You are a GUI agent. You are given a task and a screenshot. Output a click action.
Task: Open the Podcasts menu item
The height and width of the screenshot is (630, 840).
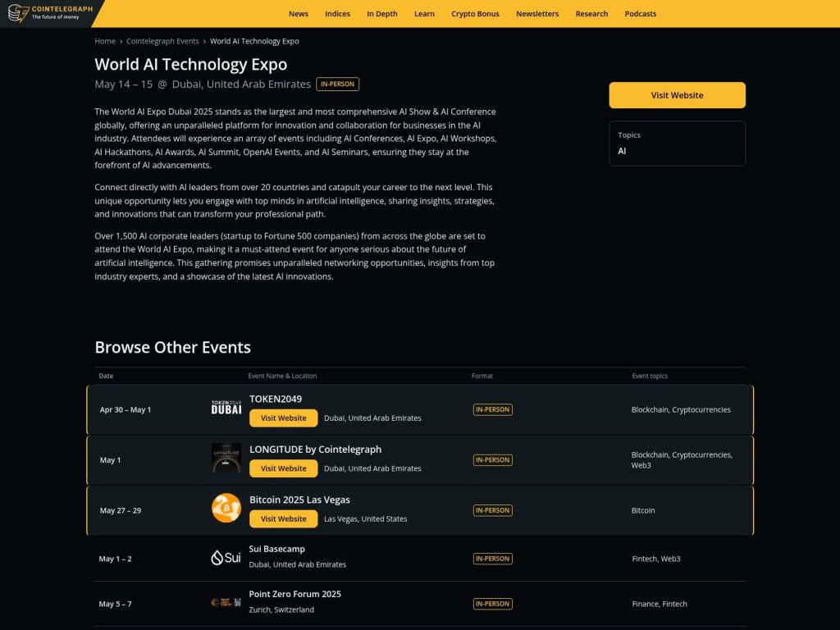(x=641, y=14)
